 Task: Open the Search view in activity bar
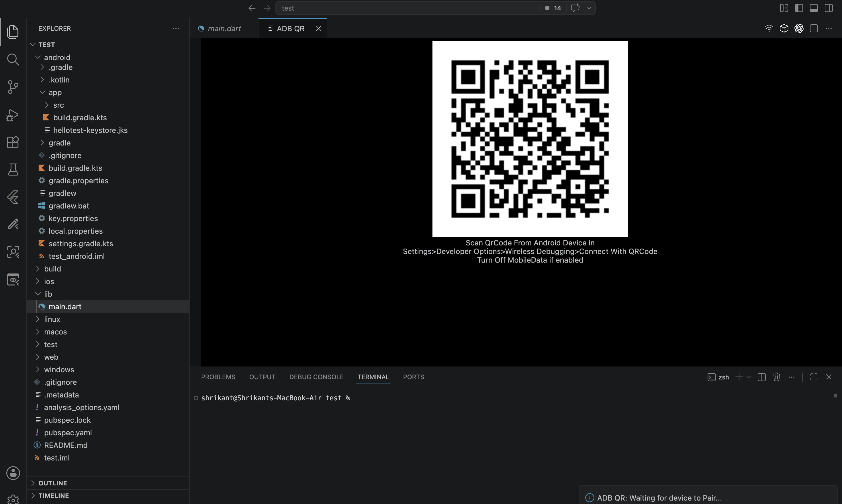tap(13, 60)
